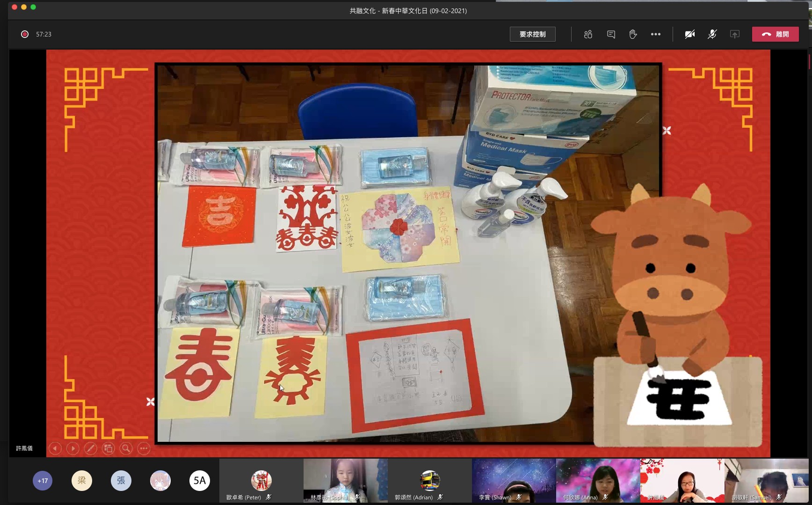812x505 pixels.
Task: Click the shared slide photo of crafts
Action: (x=408, y=253)
